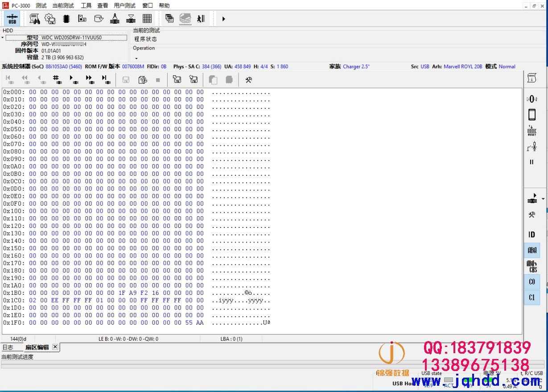Select hex byte AA in row 0x1F0
Image resolution: width=548 pixels, height=392 pixels.
(x=200, y=322)
